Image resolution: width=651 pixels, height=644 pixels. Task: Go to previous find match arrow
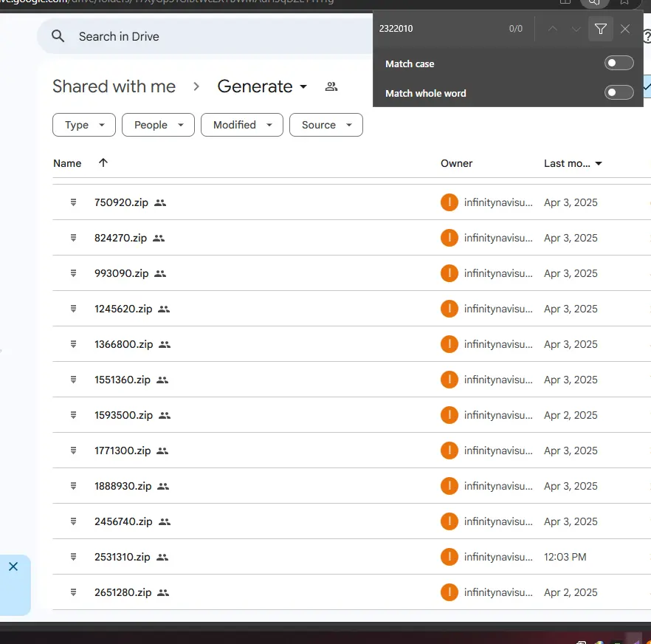pos(552,29)
